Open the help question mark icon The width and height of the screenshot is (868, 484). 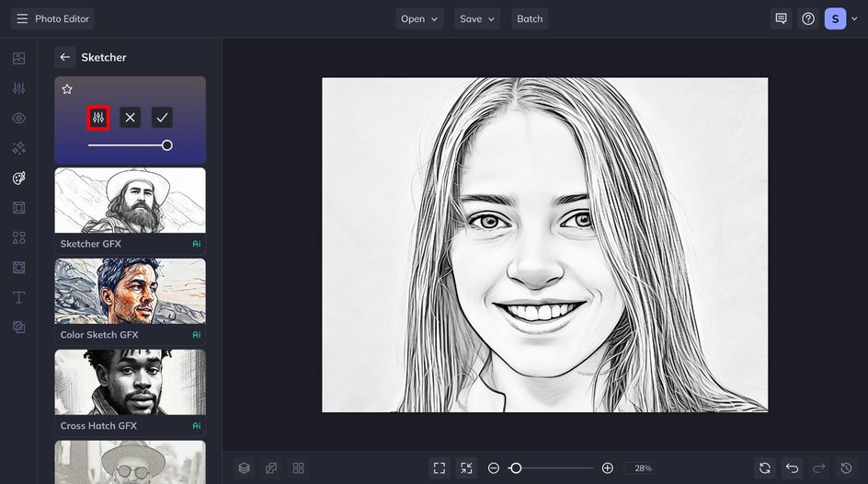click(808, 18)
